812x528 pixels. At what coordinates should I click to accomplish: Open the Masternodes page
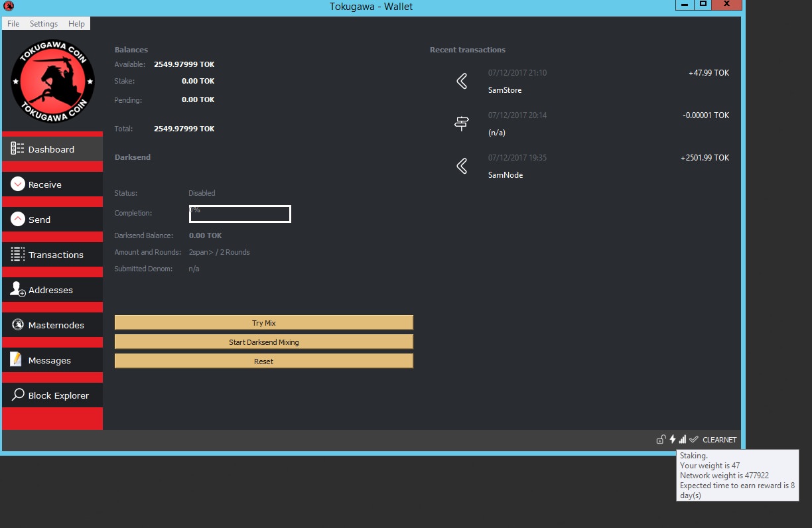[52, 325]
